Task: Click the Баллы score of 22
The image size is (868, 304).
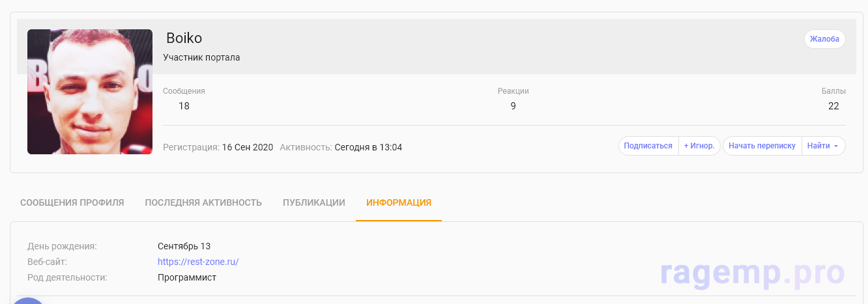Action: tap(833, 106)
